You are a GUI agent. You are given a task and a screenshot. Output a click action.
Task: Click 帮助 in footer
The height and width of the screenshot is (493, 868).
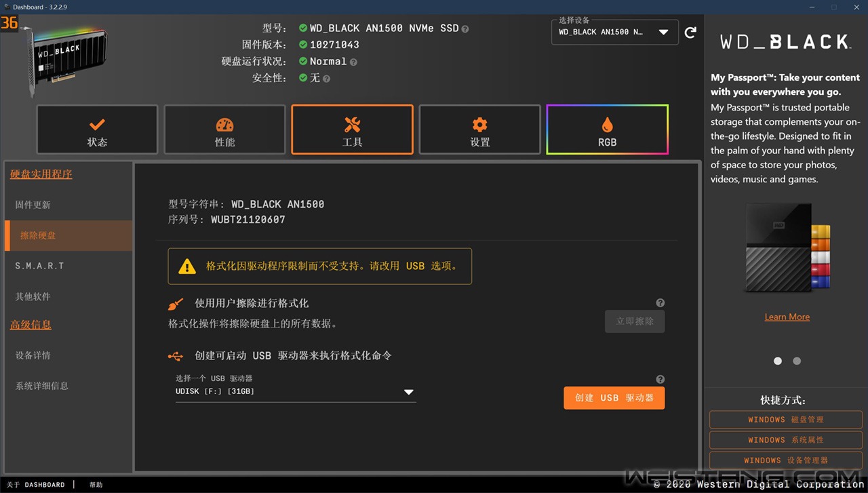(x=96, y=485)
